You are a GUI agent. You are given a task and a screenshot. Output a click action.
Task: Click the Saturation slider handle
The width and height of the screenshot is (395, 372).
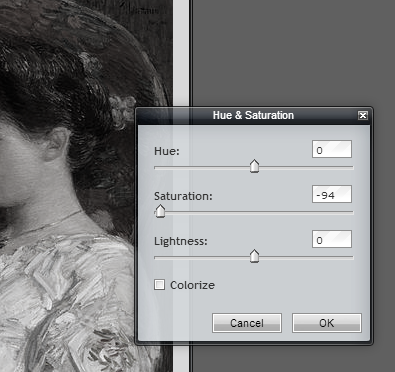click(160, 211)
